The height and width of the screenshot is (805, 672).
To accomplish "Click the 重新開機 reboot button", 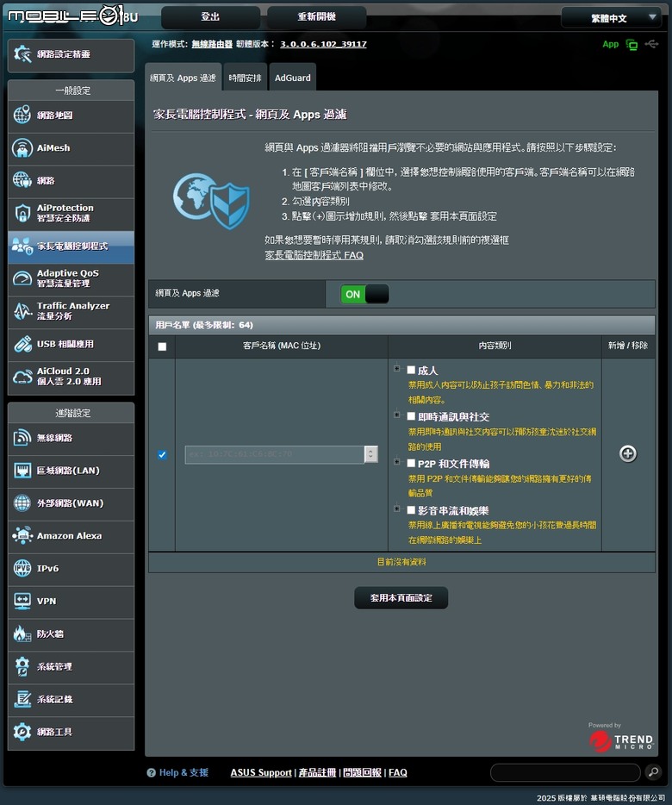I will [317, 17].
